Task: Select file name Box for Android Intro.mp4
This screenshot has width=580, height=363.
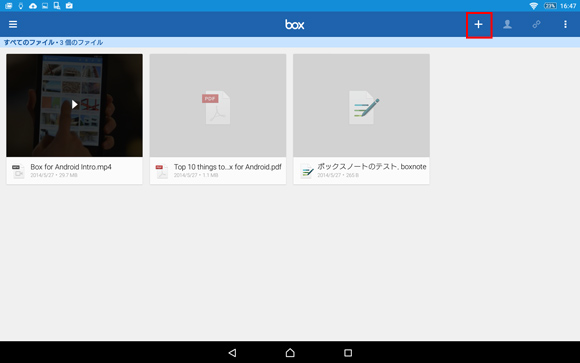Action: pos(71,167)
